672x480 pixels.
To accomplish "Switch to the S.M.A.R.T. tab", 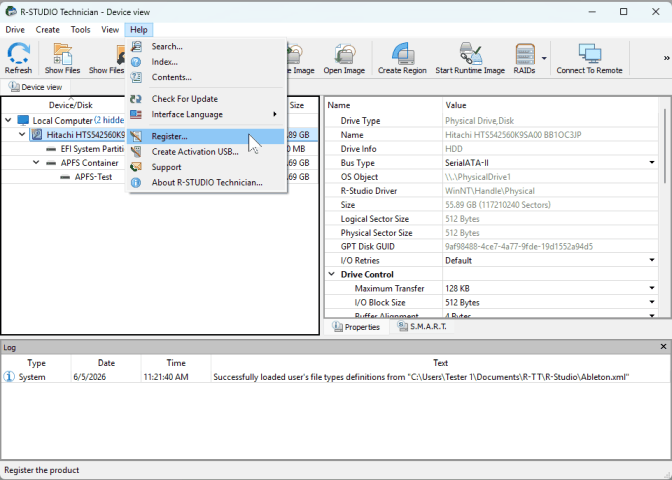I will click(x=422, y=327).
